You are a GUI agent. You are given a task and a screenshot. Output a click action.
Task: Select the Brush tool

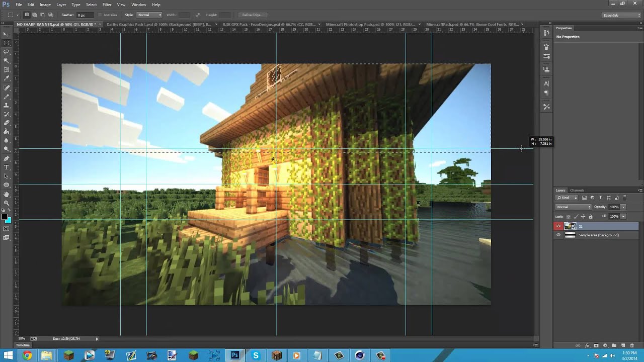(7, 97)
